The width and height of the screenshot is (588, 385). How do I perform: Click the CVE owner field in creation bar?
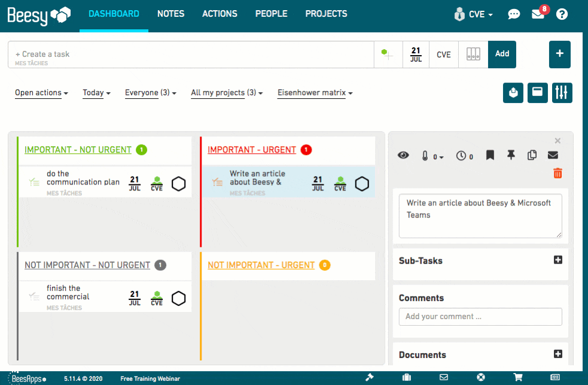pos(444,54)
